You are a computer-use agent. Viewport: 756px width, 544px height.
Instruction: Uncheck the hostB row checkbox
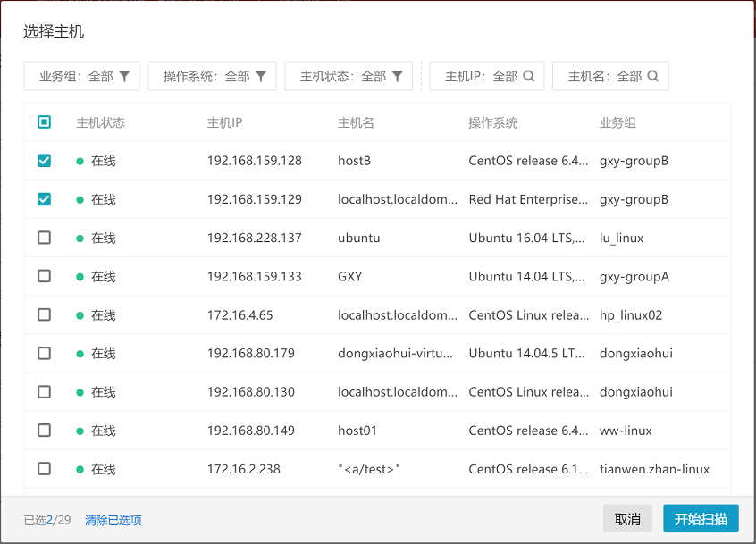tap(44, 161)
